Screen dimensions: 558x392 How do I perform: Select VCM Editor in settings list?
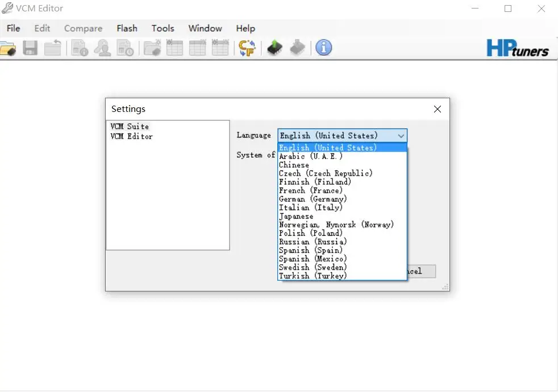pyautogui.click(x=131, y=136)
